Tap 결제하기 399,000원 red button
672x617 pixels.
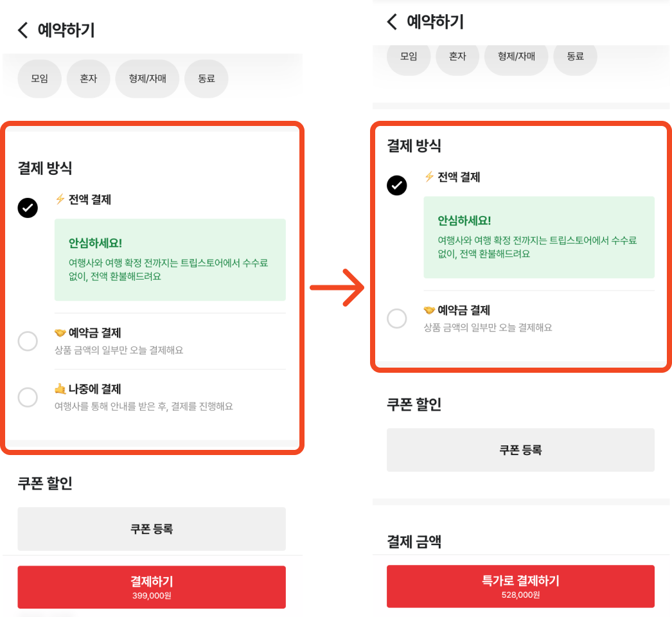coord(152,587)
